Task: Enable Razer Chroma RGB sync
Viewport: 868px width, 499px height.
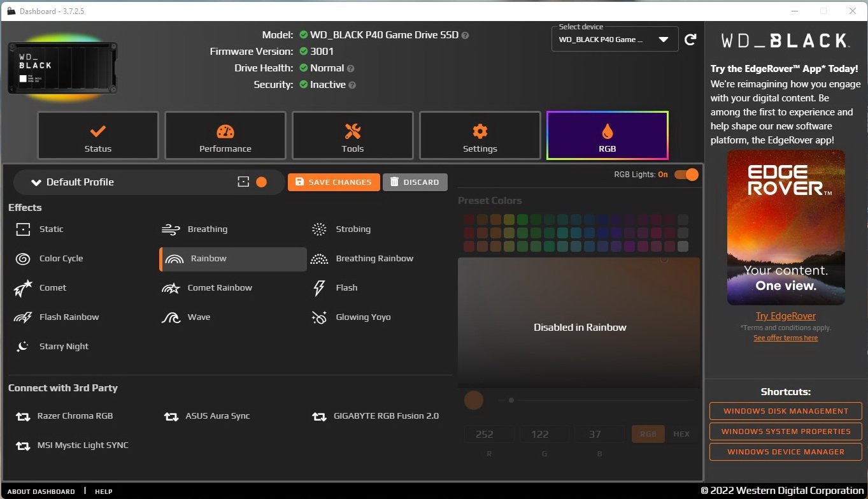Action: pyautogui.click(x=23, y=417)
